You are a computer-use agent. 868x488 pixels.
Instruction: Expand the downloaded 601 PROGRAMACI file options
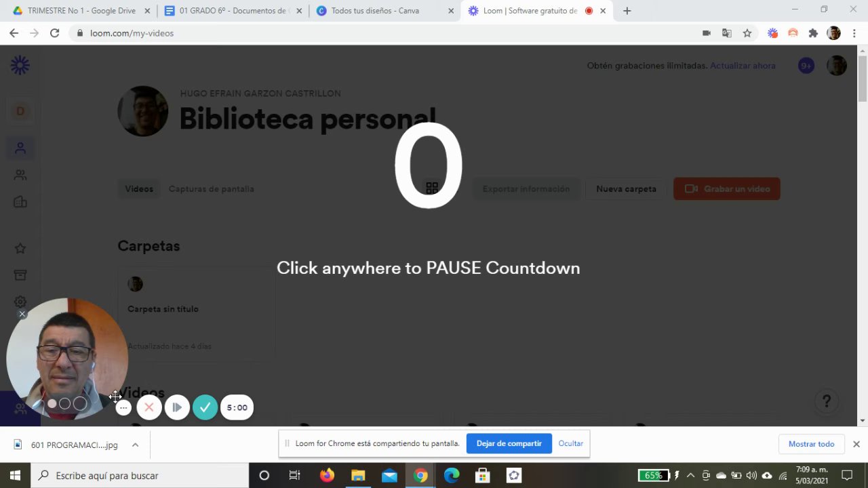(x=135, y=445)
